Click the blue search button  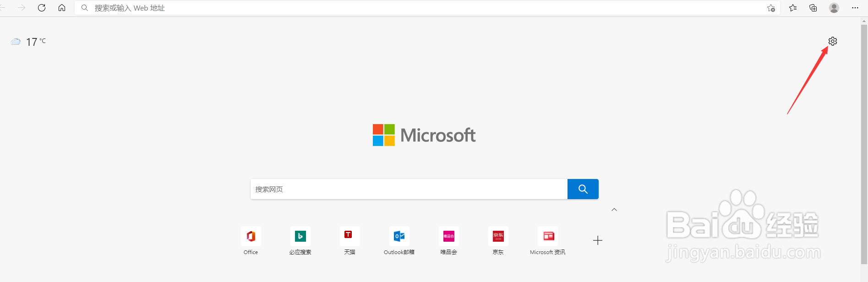[583, 189]
